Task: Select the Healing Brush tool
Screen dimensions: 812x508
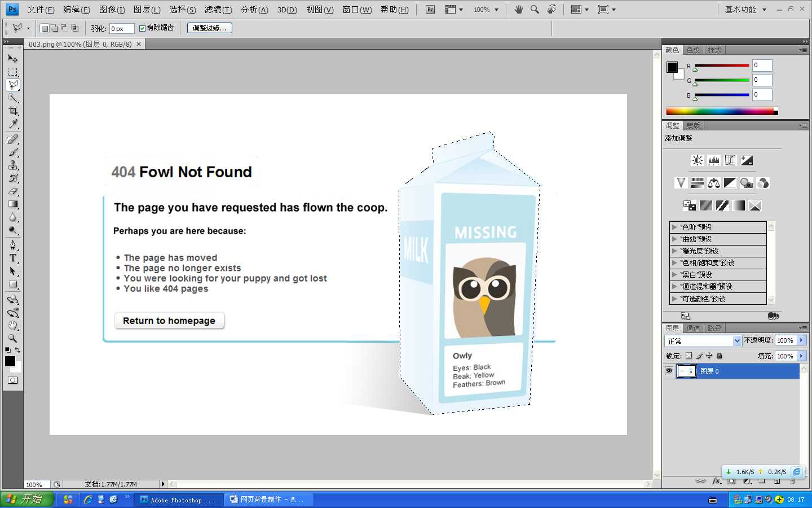Action: click(x=13, y=139)
